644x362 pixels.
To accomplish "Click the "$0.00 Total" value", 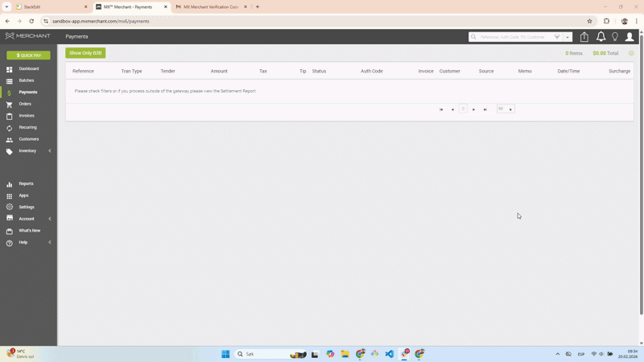I will click(x=605, y=53).
